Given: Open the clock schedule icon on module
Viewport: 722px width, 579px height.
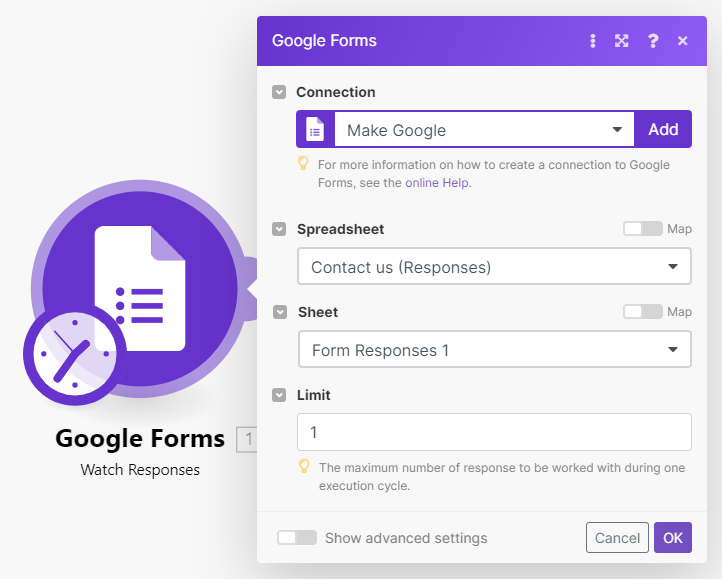Looking at the screenshot, I should point(75,354).
